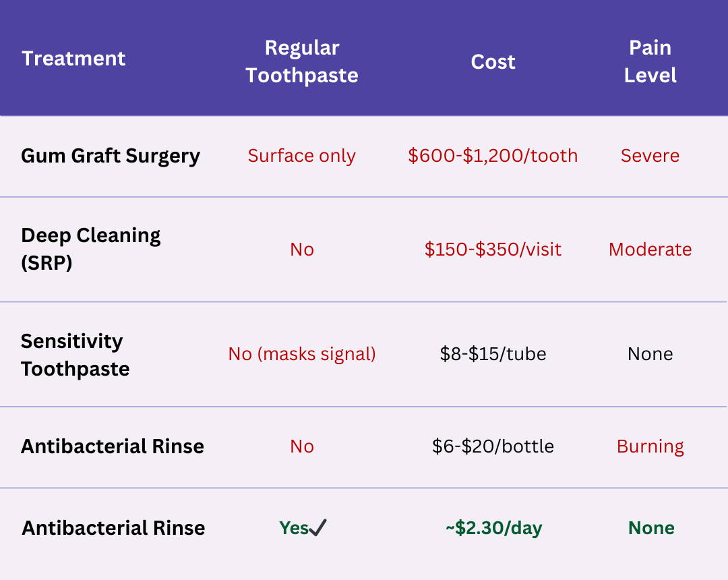Image resolution: width=728 pixels, height=580 pixels.
Task: Select the $600-$1,200/tooth cost cell
Action: [x=493, y=156]
